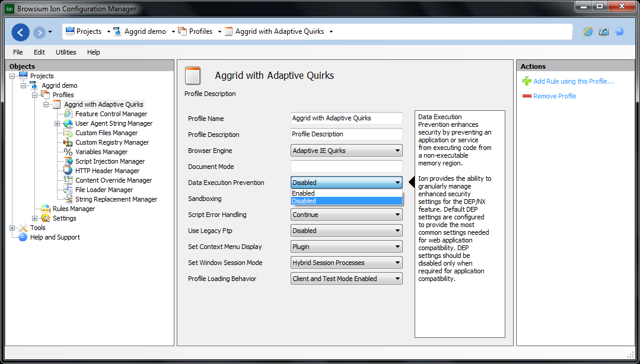640x364 pixels.
Task: Click Add Rule using this Profile link
Action: click(574, 81)
